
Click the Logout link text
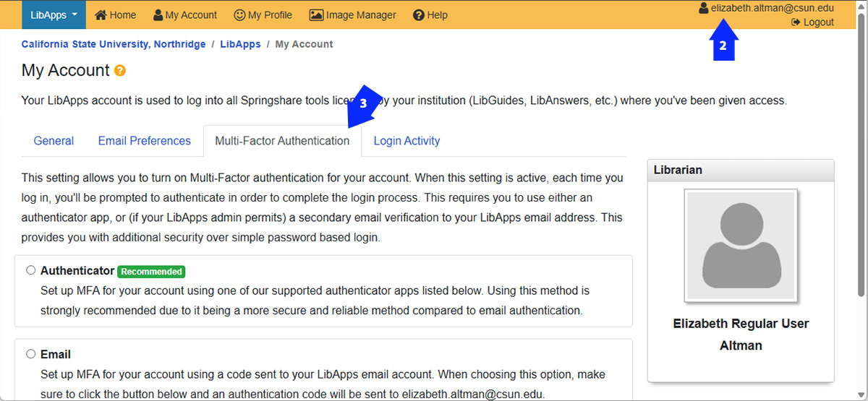[818, 22]
